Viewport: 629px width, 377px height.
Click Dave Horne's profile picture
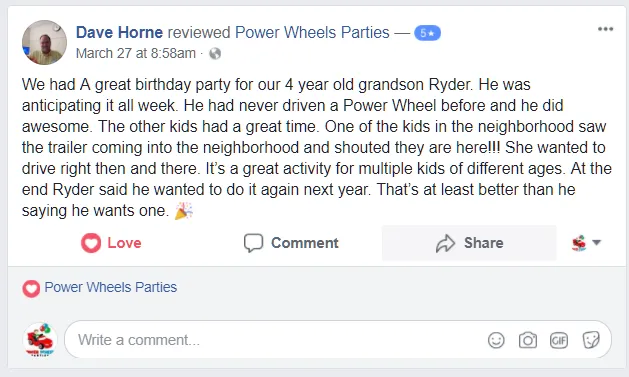(44, 43)
